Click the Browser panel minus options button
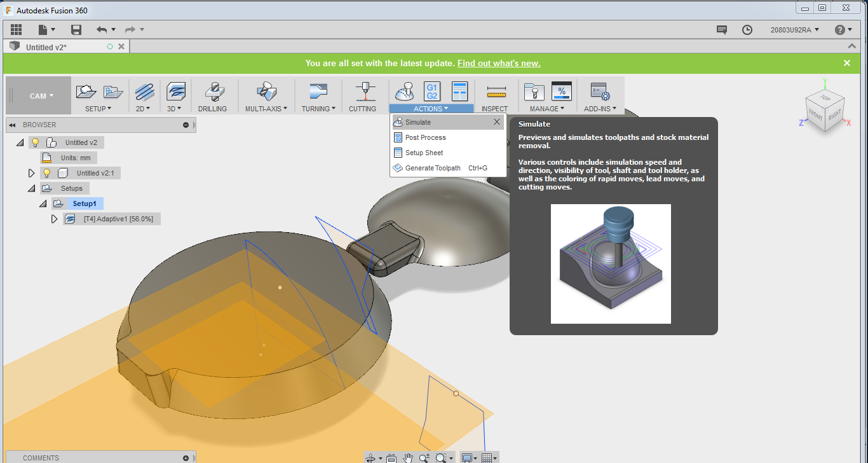This screenshot has width=868, height=463. [x=186, y=125]
